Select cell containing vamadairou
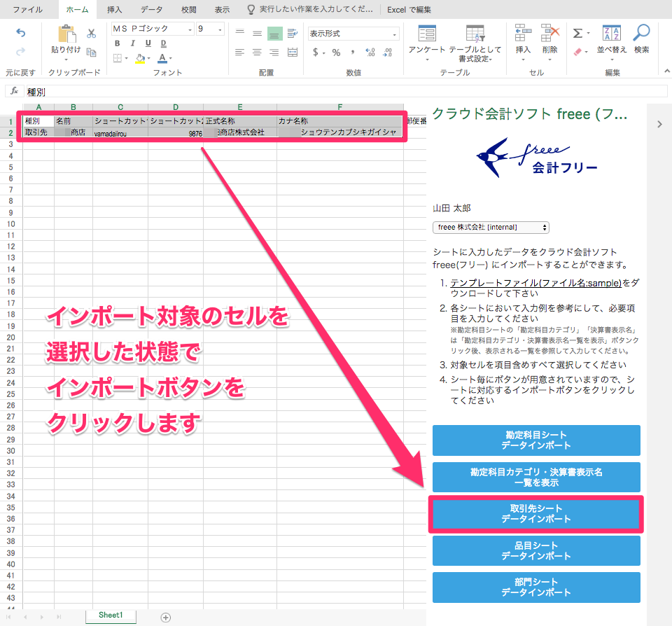This screenshot has height=626, width=672. [120, 133]
